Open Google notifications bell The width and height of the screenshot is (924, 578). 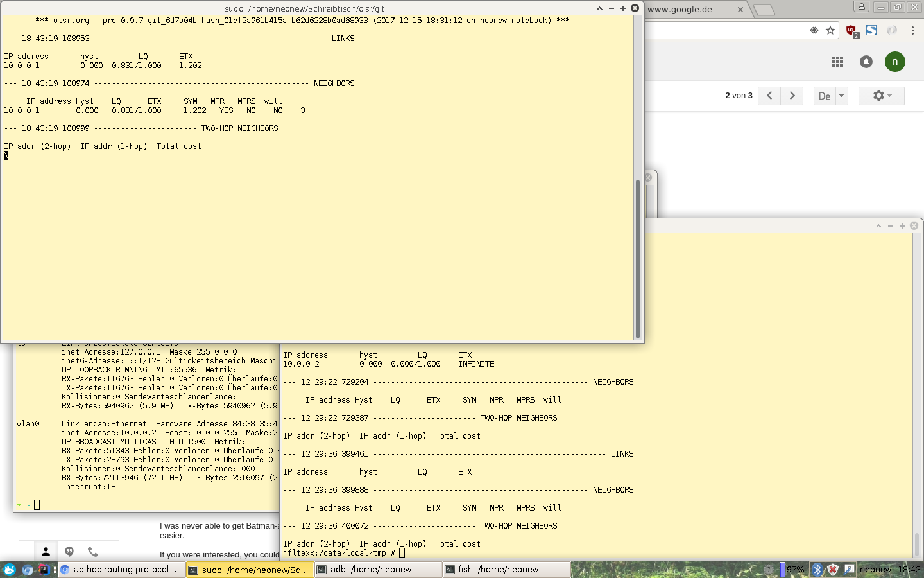[866, 62]
